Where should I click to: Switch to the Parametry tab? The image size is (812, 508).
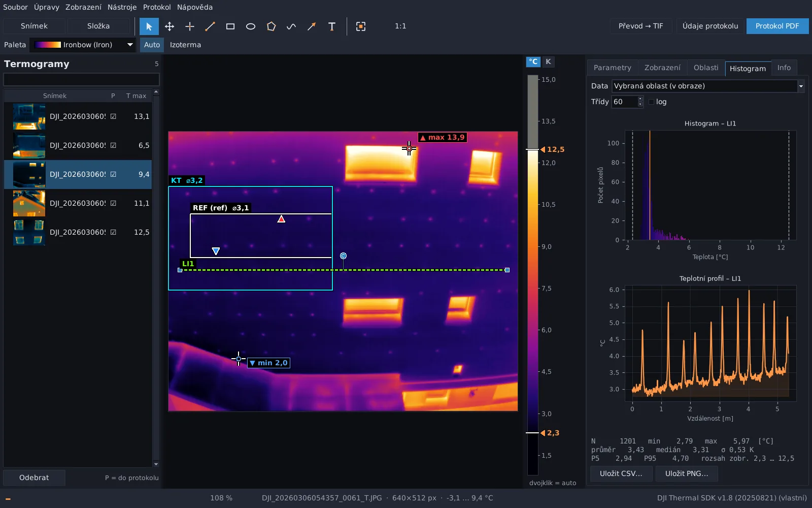pos(612,68)
